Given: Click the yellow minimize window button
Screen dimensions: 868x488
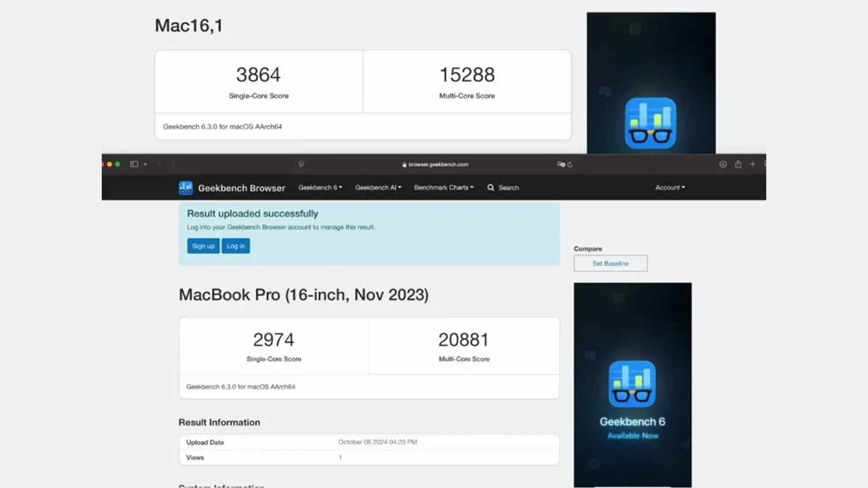Looking at the screenshot, I should (109, 164).
